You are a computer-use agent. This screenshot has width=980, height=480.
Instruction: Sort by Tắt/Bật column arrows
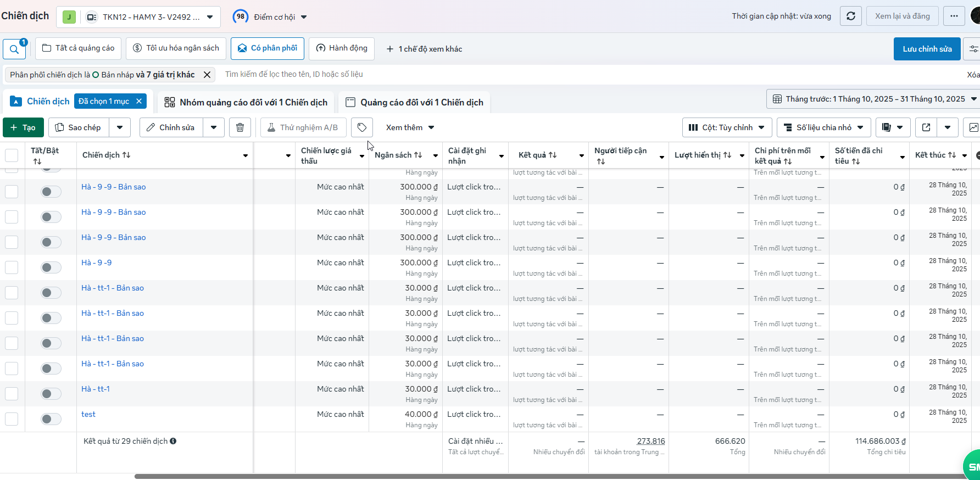37,161
